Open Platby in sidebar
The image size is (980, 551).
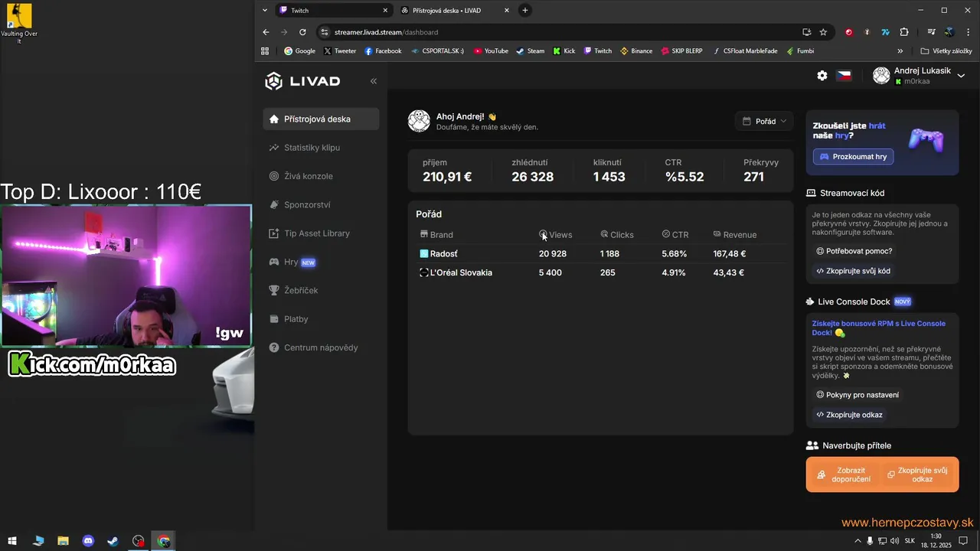tap(289, 319)
